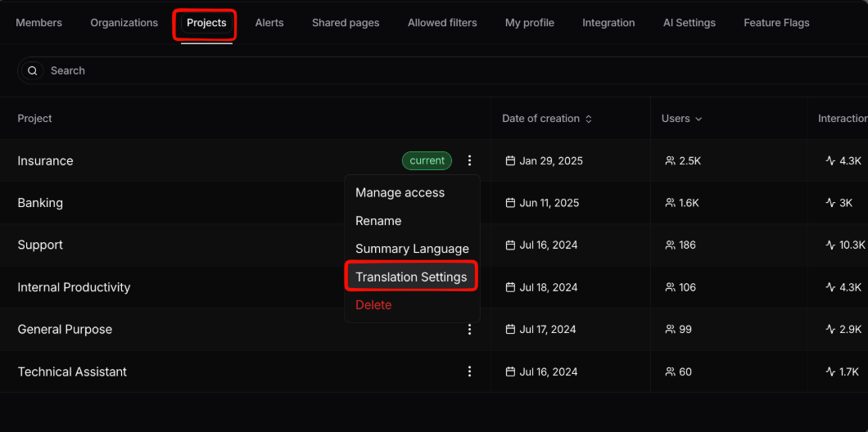
Task: Click the 1.6K users value
Action: pyautogui.click(x=689, y=203)
